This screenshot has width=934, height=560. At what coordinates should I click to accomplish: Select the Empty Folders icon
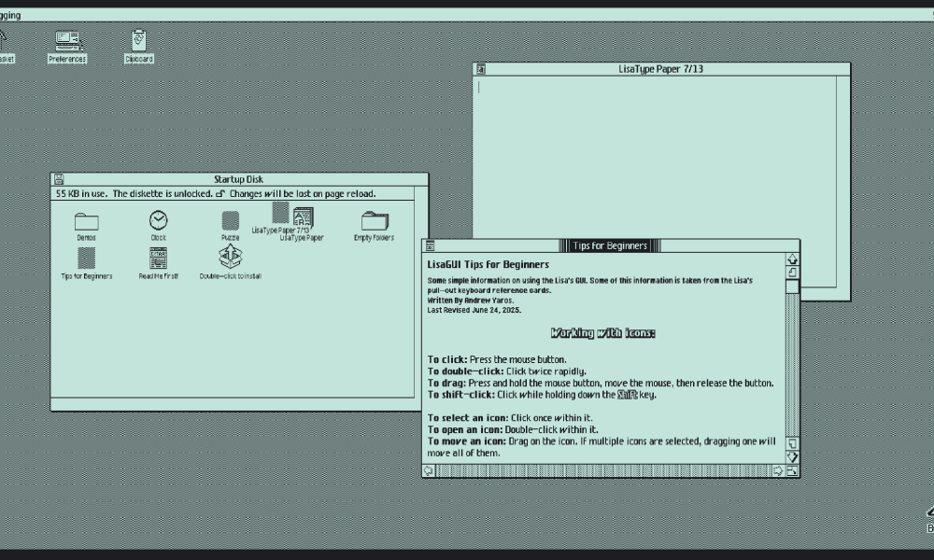coord(375,226)
